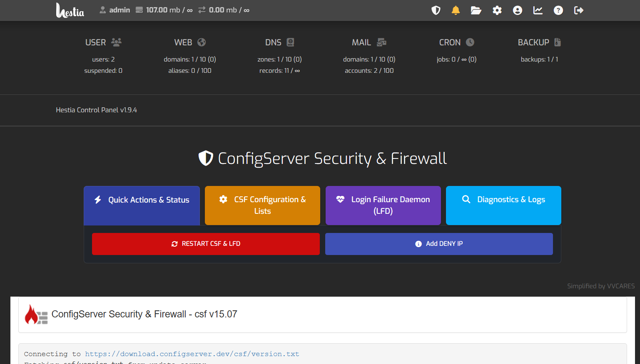This screenshot has height=364, width=640.
Task: Open CSF Configuration & Lists tab
Action: pos(262,205)
